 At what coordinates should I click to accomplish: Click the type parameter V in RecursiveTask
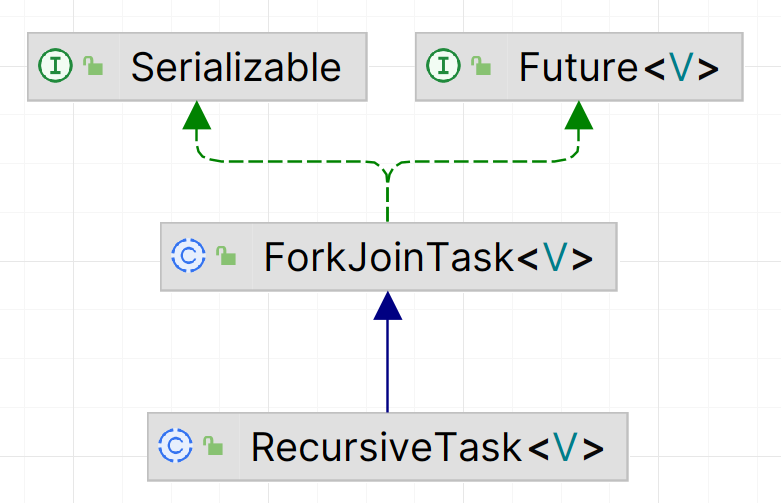pyautogui.click(x=566, y=447)
